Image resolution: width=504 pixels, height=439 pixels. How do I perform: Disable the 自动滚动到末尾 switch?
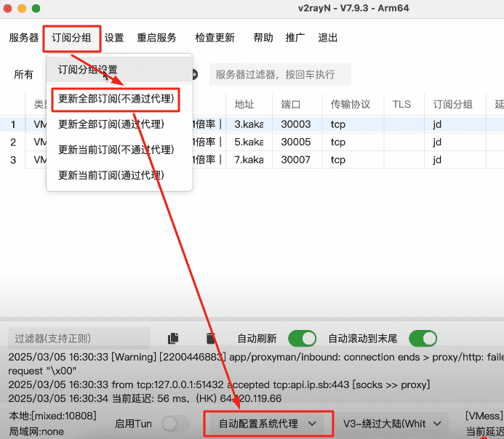(423, 339)
